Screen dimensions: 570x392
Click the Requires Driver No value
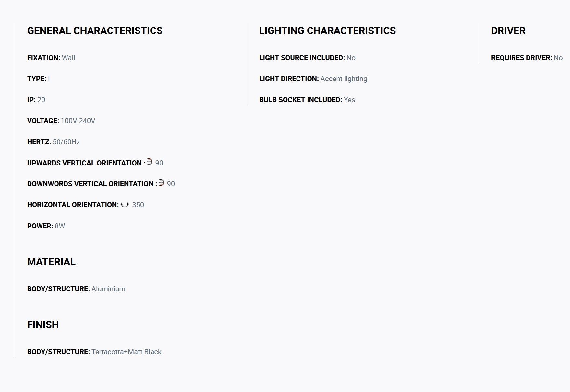558,58
